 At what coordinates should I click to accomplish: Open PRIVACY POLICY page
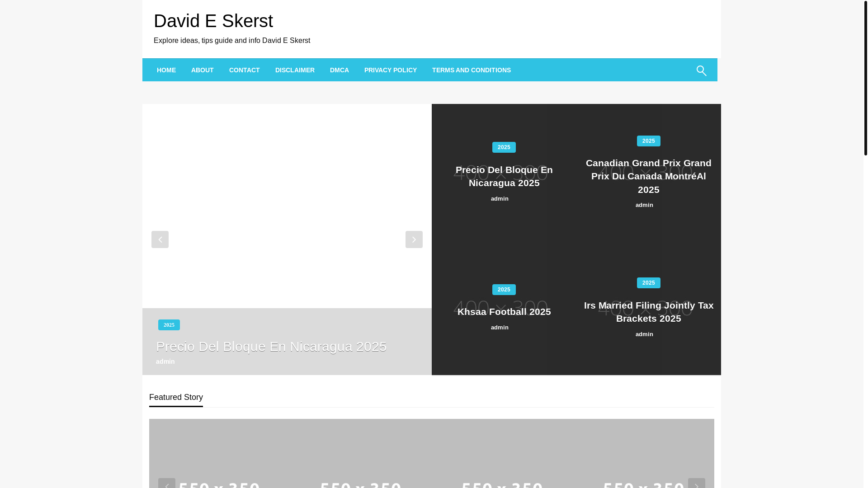click(391, 70)
